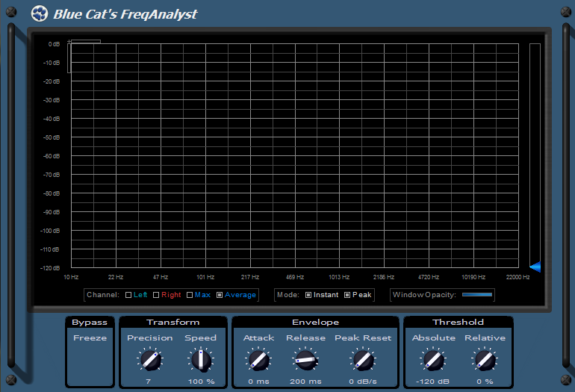575x392 pixels.
Task: Click the Attack knob
Action: point(258,360)
